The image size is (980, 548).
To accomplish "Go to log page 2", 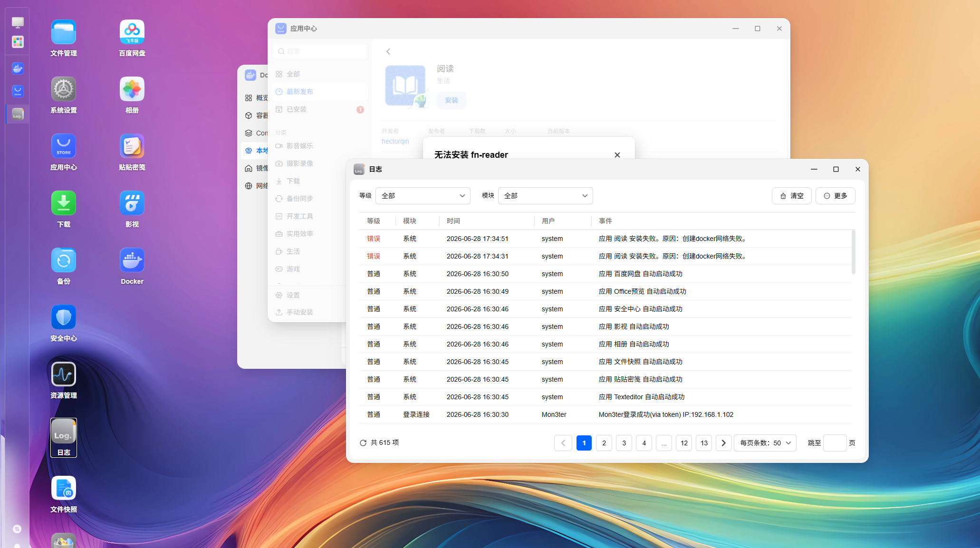I will pos(604,443).
